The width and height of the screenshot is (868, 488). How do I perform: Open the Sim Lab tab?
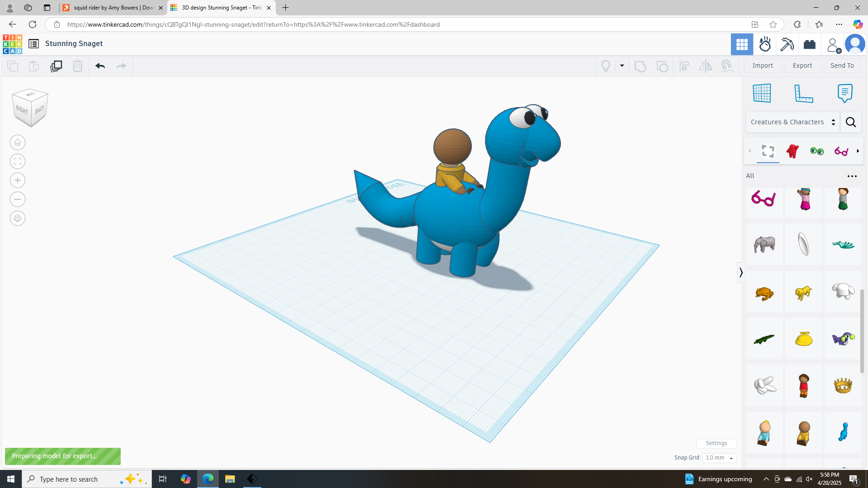click(x=765, y=44)
